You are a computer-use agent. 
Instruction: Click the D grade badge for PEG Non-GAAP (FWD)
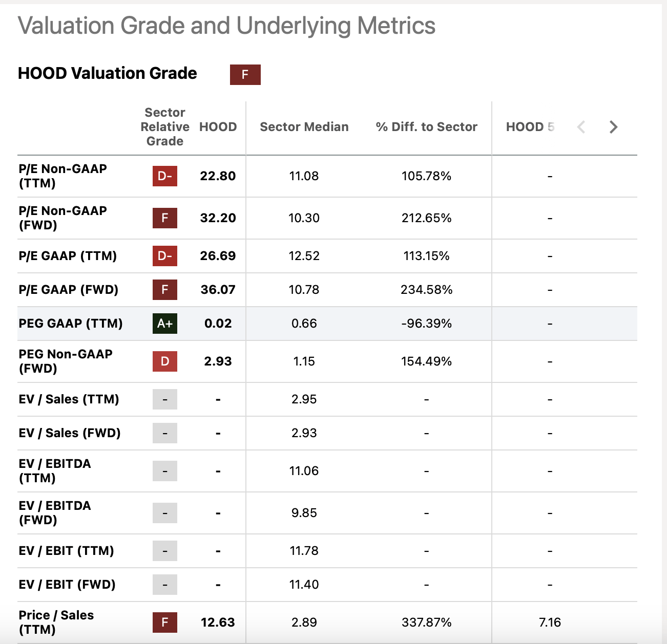165,361
